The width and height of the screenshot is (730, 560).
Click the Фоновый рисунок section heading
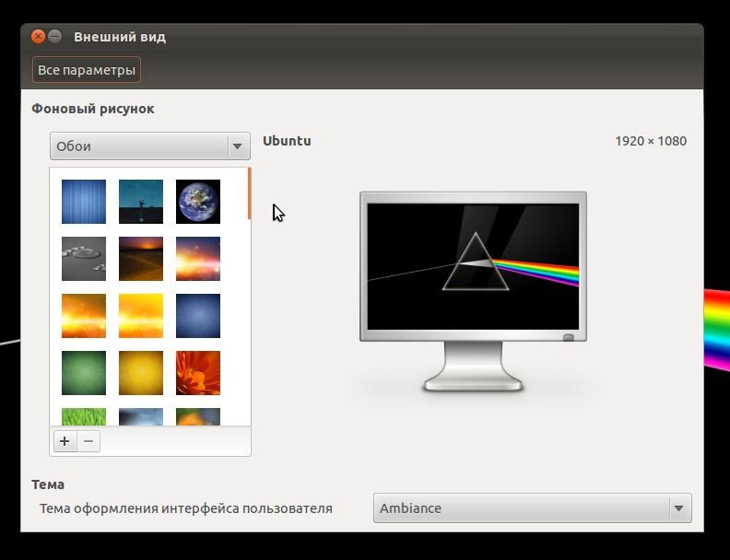point(93,109)
